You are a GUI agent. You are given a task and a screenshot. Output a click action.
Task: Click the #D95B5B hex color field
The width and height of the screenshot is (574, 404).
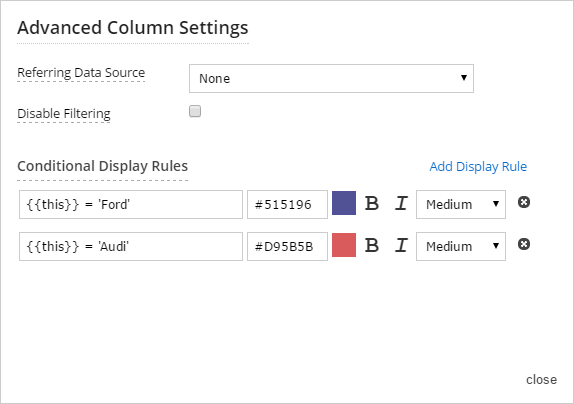click(x=287, y=246)
